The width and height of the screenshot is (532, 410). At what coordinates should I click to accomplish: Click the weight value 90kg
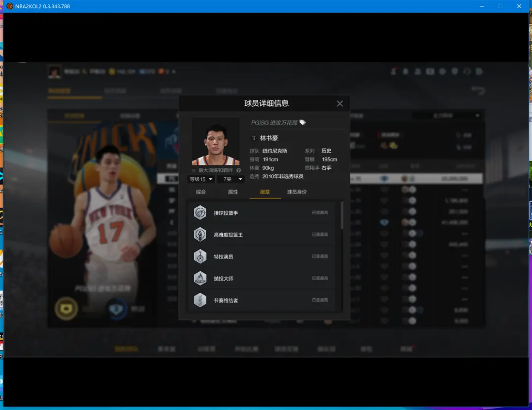pos(268,168)
